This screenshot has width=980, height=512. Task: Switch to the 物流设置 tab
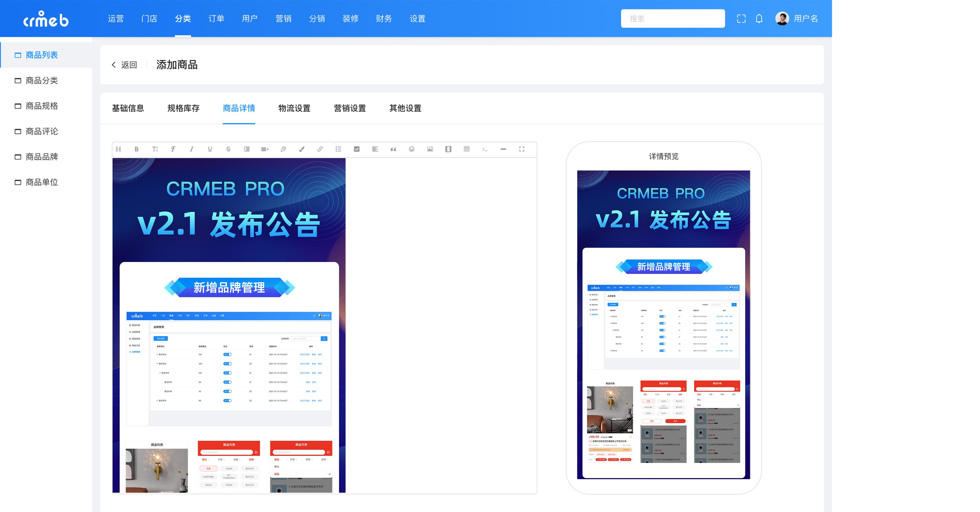[295, 108]
